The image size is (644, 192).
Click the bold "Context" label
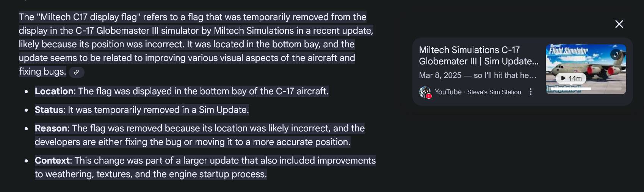(x=52, y=161)
